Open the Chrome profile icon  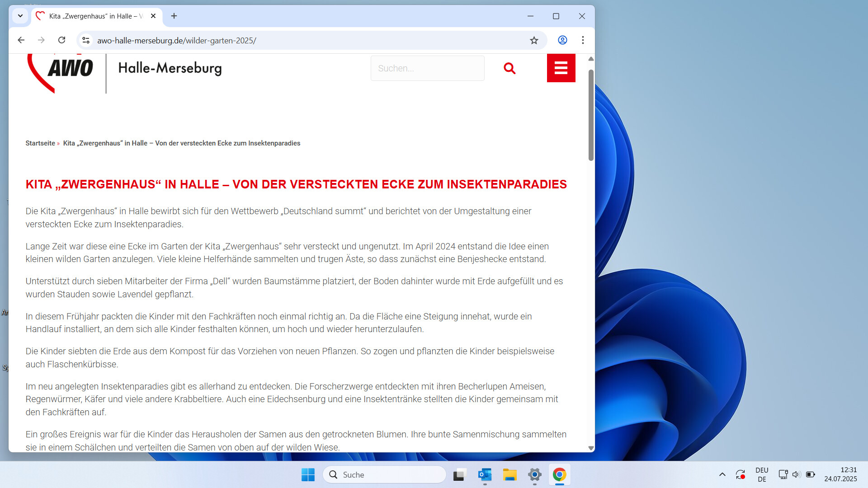tap(562, 40)
